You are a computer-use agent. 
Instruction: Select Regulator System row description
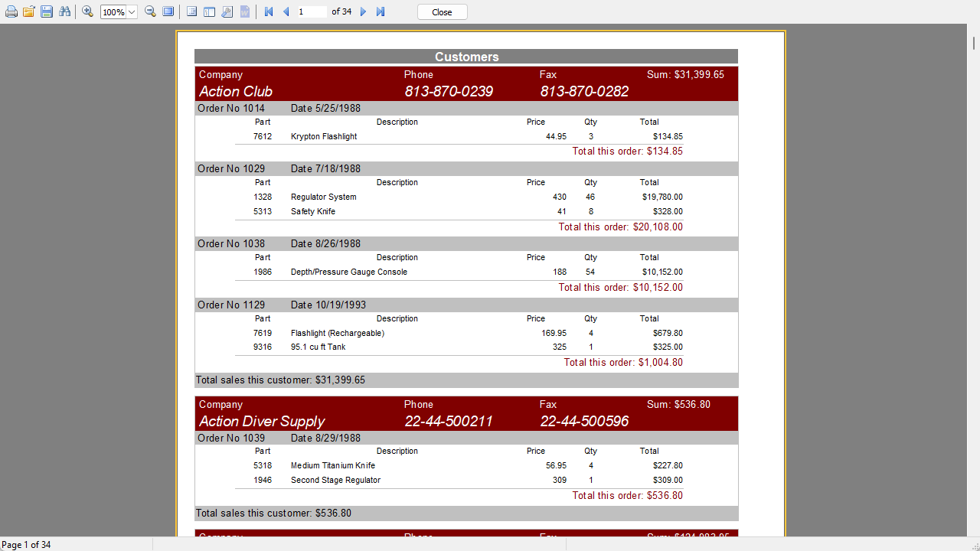click(324, 197)
